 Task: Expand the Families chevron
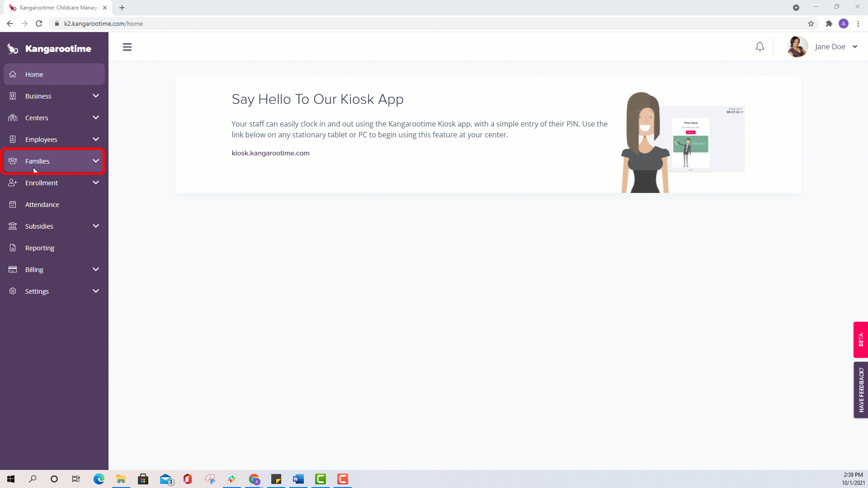click(x=96, y=161)
